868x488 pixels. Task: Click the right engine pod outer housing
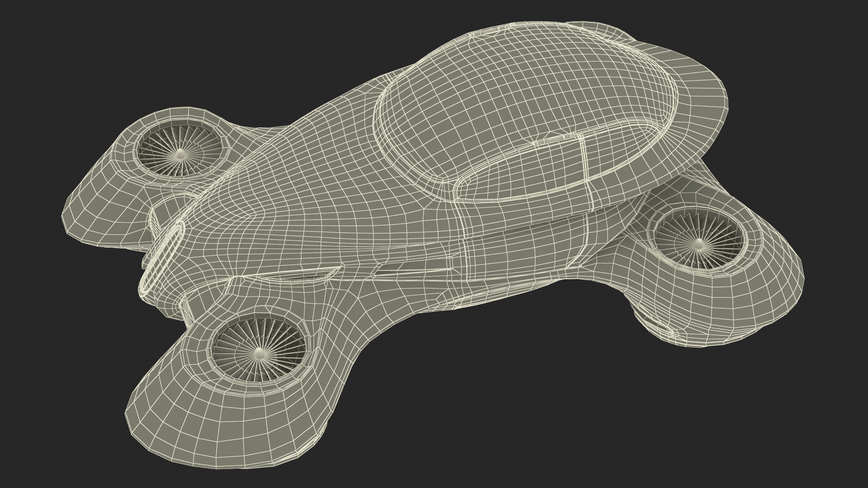point(759,280)
